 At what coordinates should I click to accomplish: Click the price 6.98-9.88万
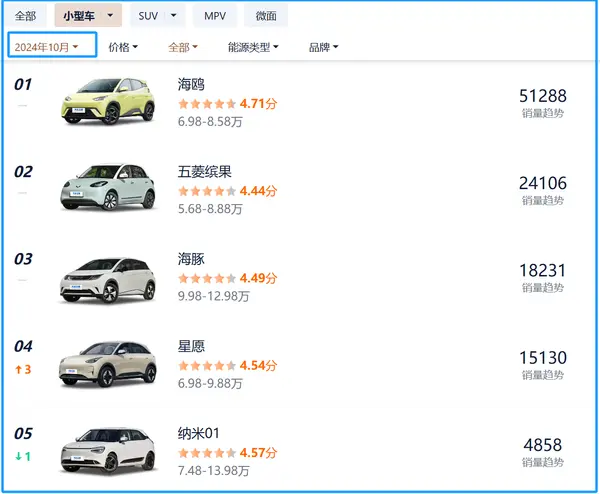210,383
